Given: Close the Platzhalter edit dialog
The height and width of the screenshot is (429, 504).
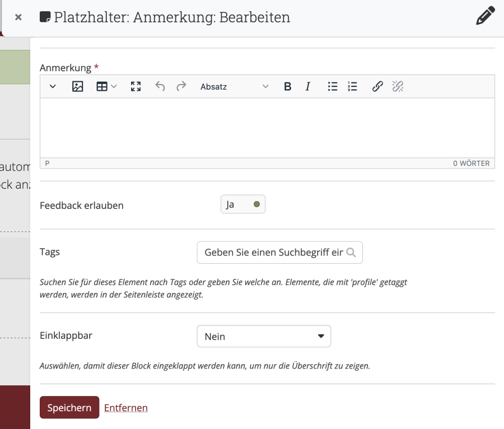Looking at the screenshot, I should point(18,17).
